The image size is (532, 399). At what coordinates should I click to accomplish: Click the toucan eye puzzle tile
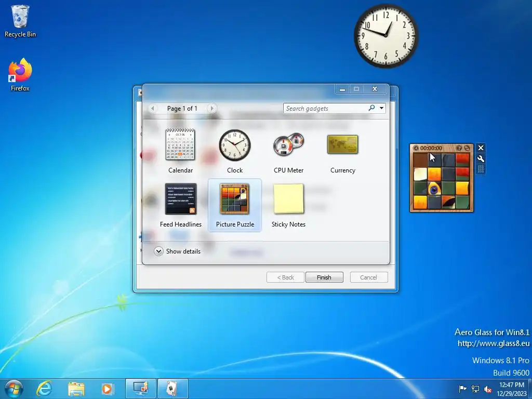pos(434,188)
